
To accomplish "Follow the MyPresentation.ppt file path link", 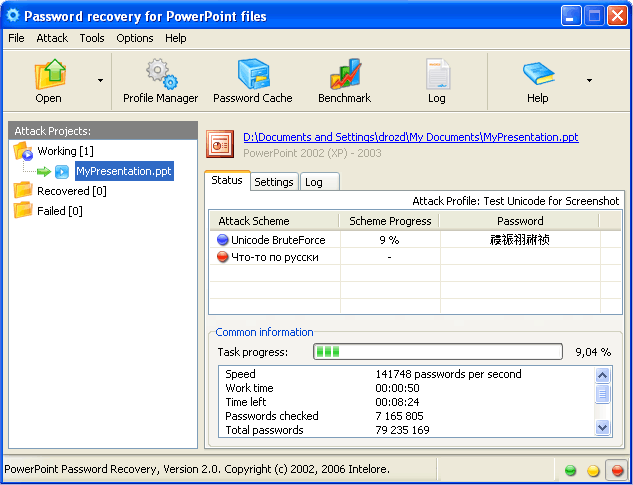I will click(411, 137).
